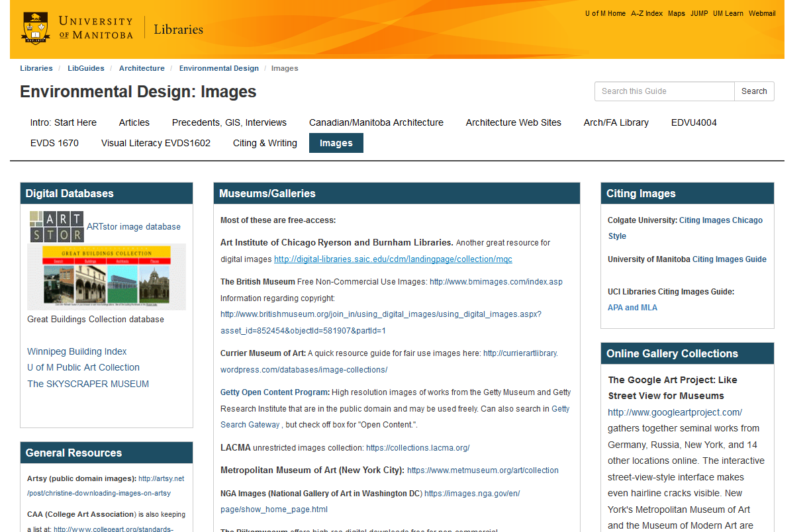
Task: Click Environmental Design: Images page title
Action: coord(138,91)
